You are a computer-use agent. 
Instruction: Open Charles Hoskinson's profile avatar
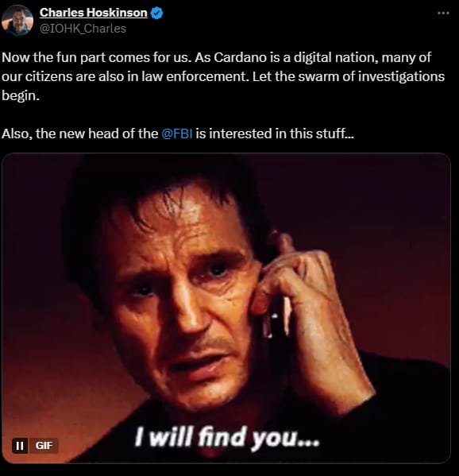point(17,21)
